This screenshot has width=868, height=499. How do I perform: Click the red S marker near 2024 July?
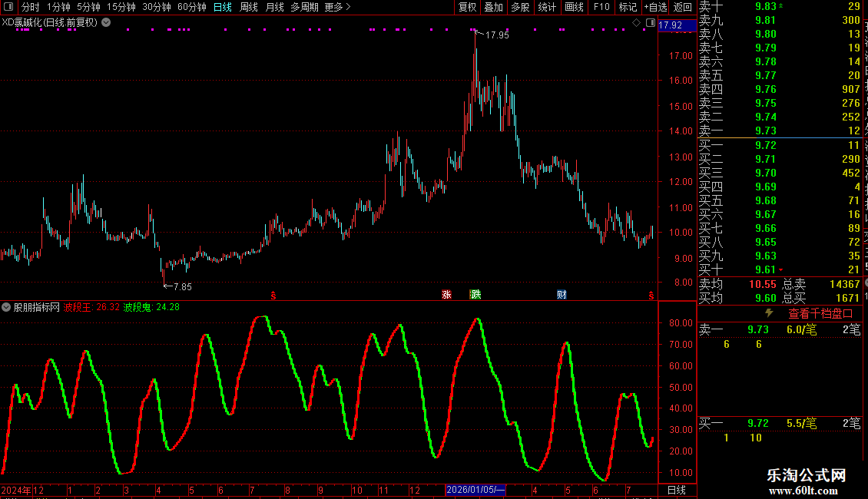(x=273, y=296)
